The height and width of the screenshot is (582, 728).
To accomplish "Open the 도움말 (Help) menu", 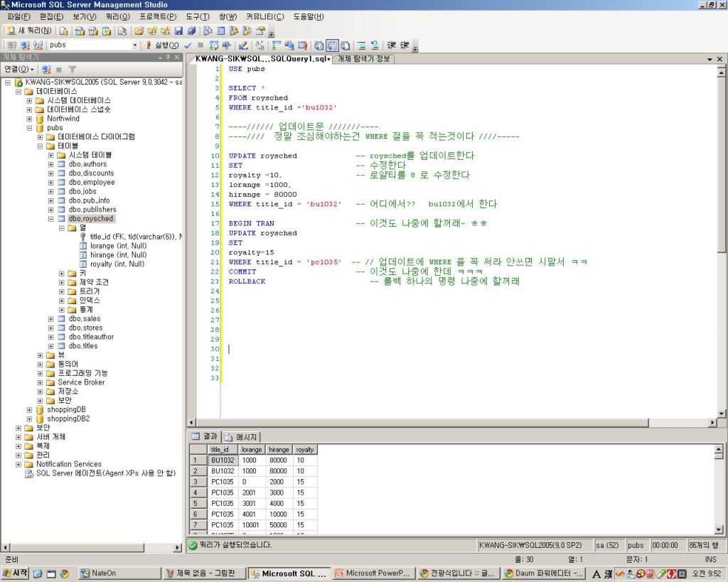I will tap(309, 17).
